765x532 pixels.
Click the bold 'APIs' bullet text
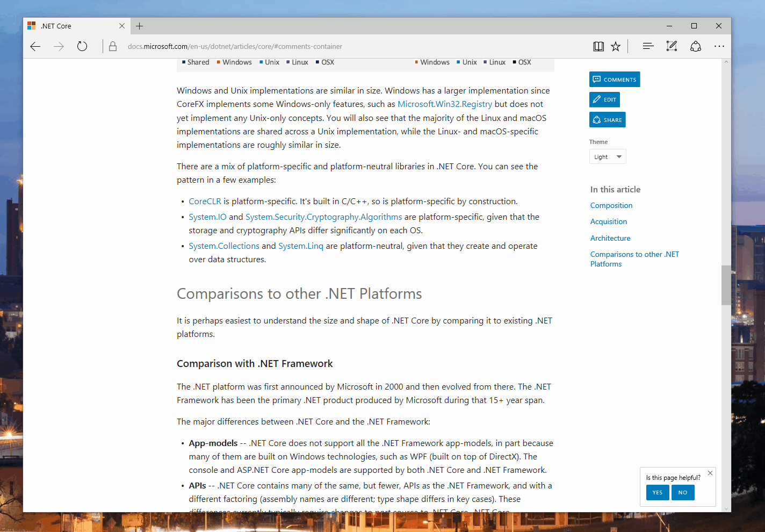pyautogui.click(x=197, y=486)
